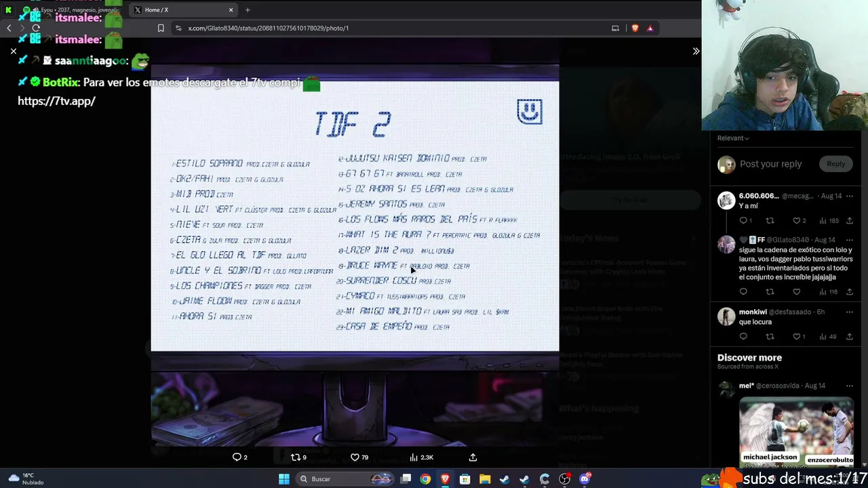Collapse the reply sidebar with the double chevron
The height and width of the screenshot is (488, 868).
[696, 51]
